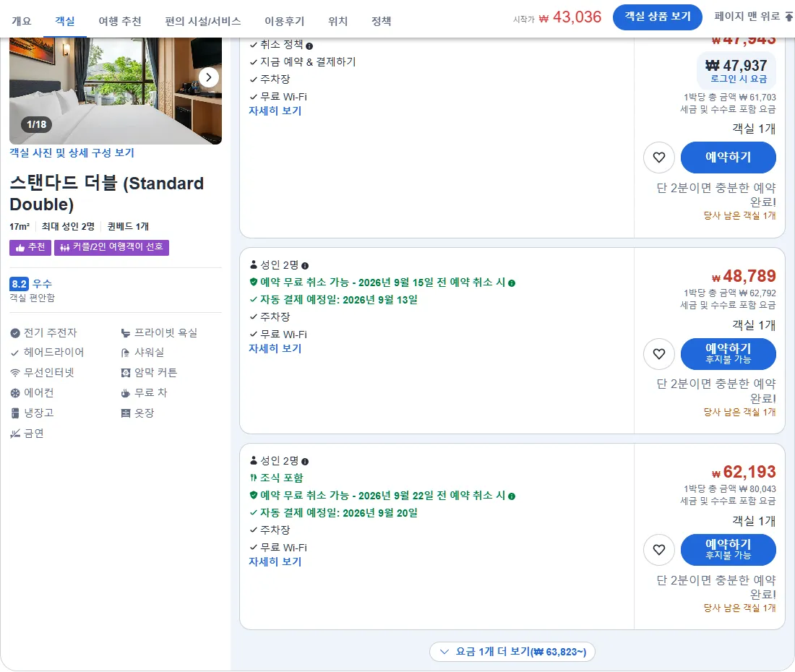This screenshot has height=672, width=795.
Task: Click the 스탠다드 더블 room title
Action: click(x=106, y=194)
